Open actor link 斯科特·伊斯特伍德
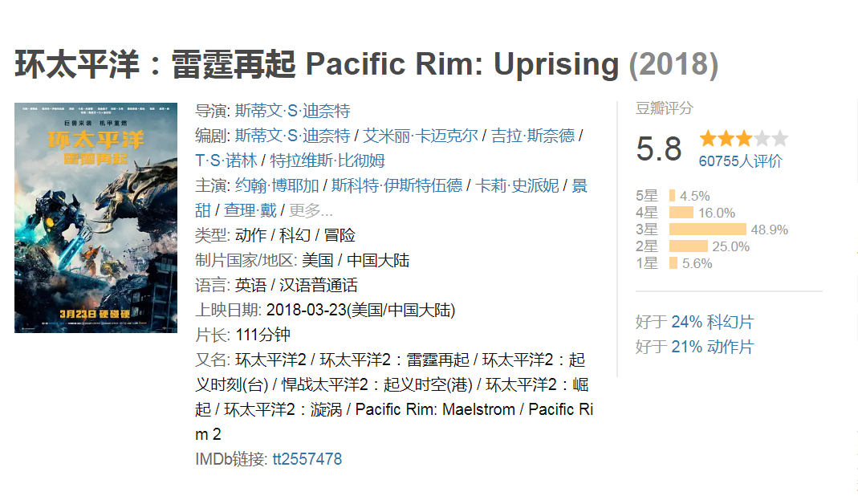This screenshot has height=504, width=858. 397,185
